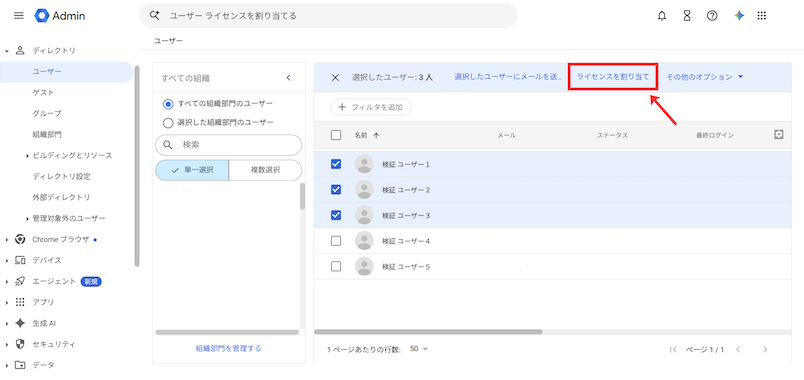Screen dimensions: 804x380
Task: Collapse the すべての組織 panel chevron
Action: coord(288,78)
